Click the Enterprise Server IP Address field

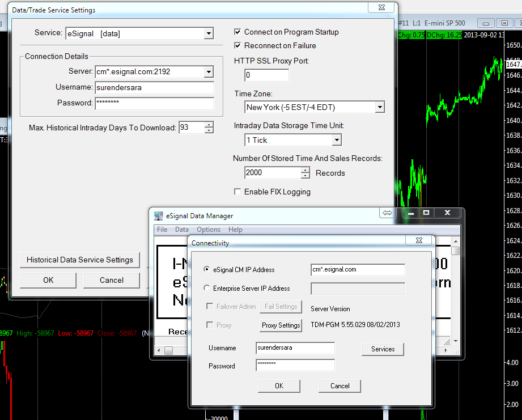[358, 289]
